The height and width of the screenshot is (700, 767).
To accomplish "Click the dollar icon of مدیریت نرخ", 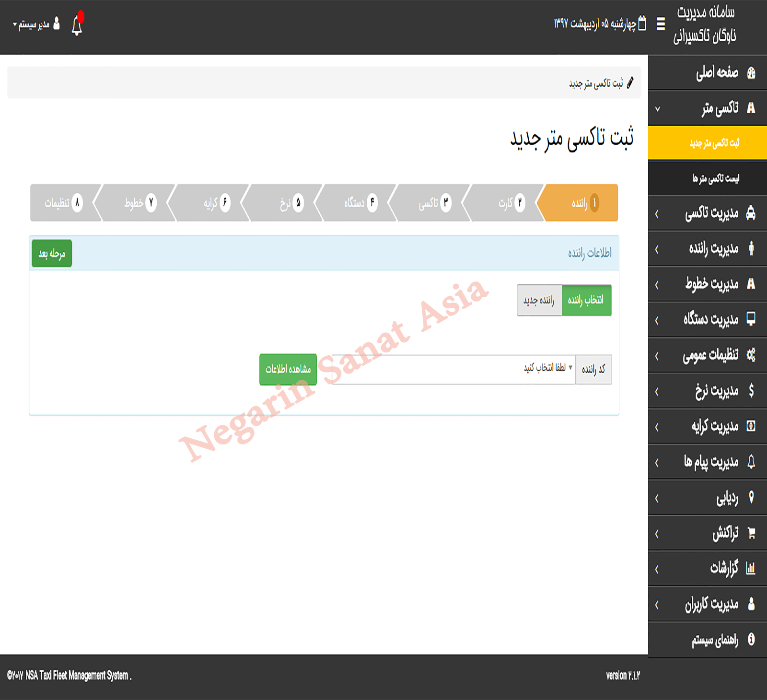I will pyautogui.click(x=751, y=391).
